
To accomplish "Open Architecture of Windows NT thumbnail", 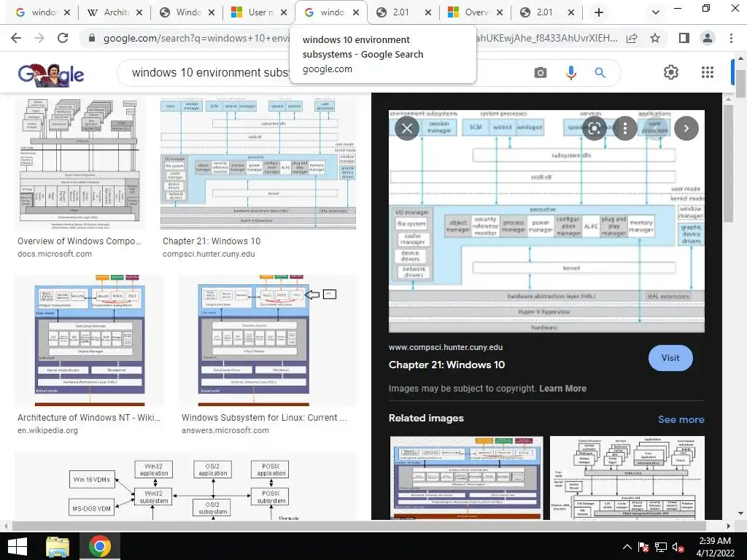I will coord(89,340).
